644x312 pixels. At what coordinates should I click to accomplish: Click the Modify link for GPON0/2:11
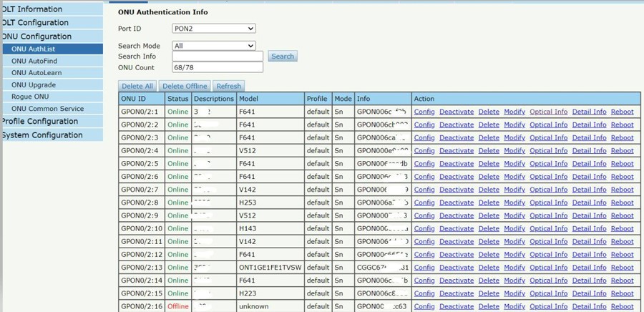(x=514, y=241)
